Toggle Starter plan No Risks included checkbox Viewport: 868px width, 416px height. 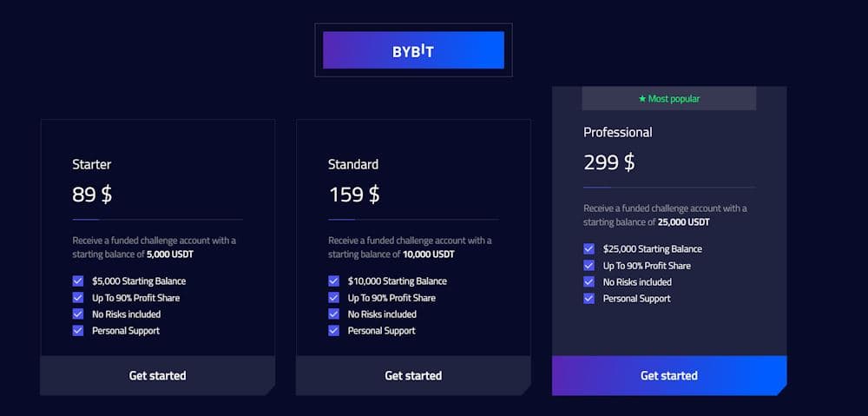[78, 314]
